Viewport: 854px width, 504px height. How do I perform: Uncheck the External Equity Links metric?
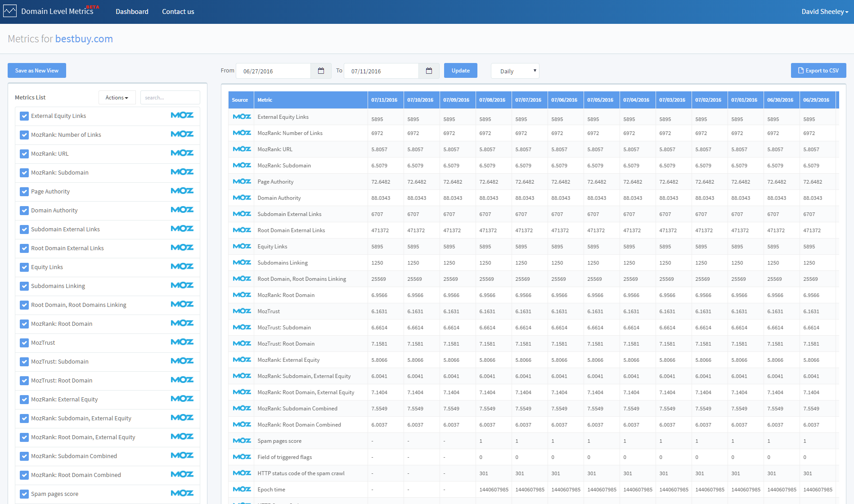click(x=24, y=116)
